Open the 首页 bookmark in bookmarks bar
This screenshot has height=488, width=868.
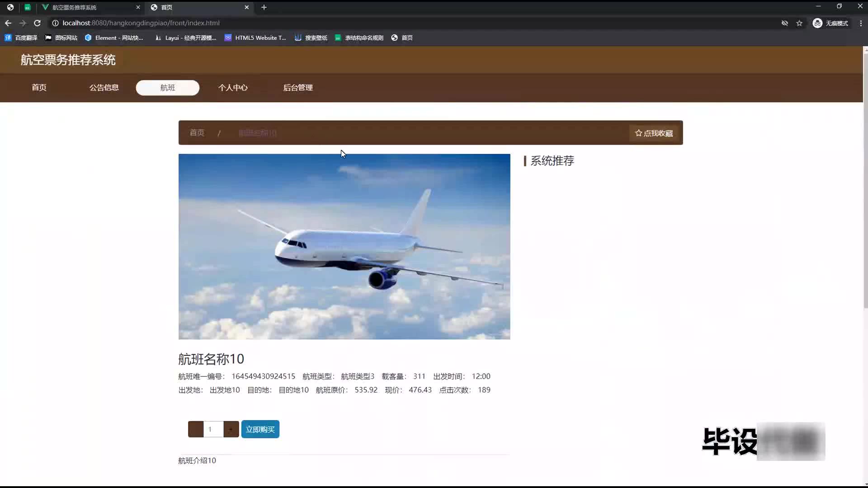pos(402,38)
